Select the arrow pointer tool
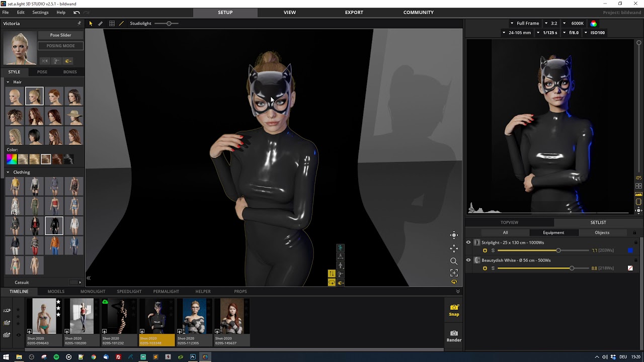The height and width of the screenshot is (362, 644). coord(91,23)
